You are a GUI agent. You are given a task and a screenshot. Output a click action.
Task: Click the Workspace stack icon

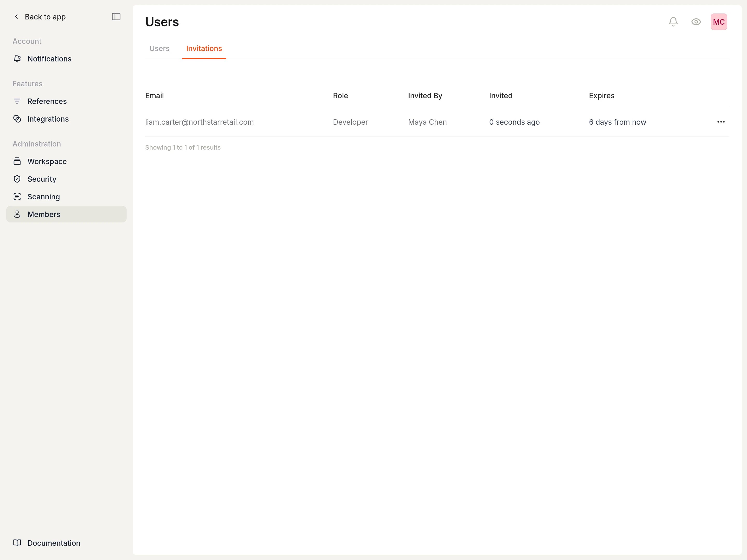pos(17,161)
